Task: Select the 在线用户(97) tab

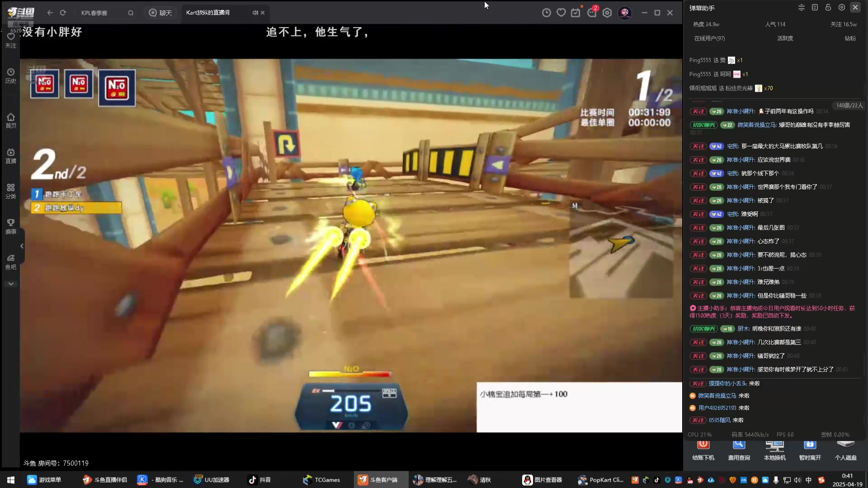Action: [x=709, y=38]
